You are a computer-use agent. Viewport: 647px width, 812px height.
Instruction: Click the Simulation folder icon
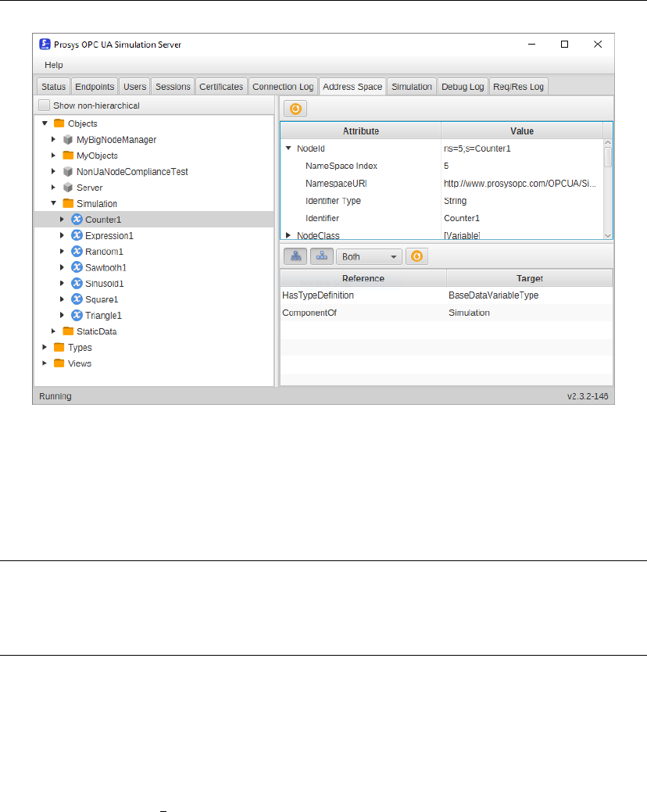click(x=68, y=203)
